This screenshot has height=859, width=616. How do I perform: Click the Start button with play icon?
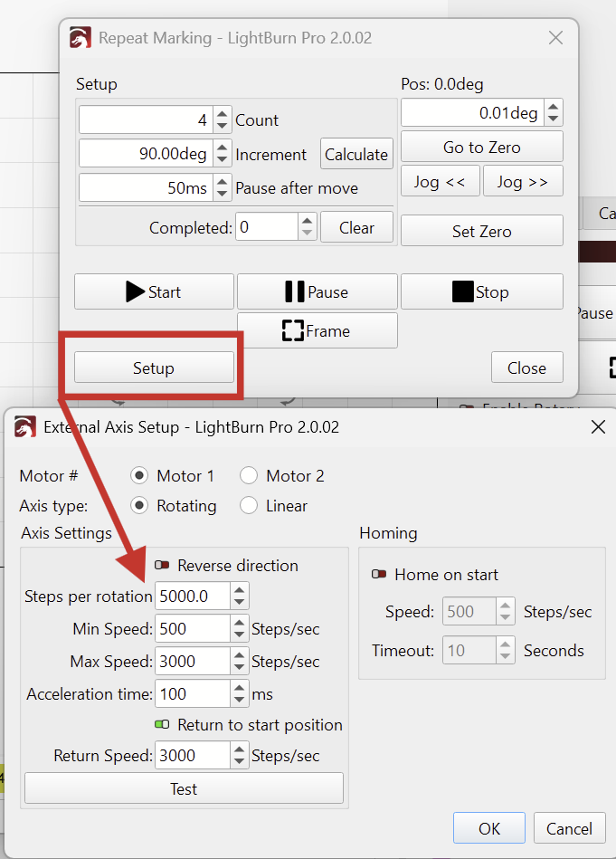(x=154, y=291)
